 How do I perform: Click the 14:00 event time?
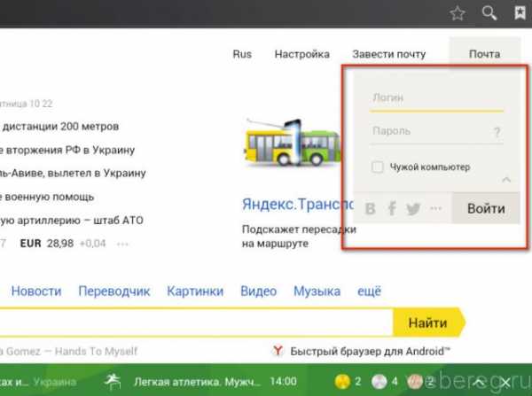coord(284,382)
